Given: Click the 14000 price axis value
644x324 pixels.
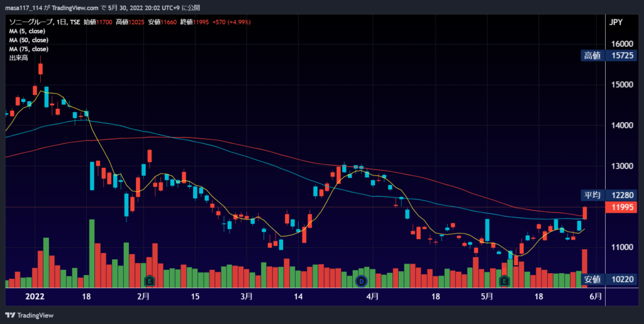Looking at the screenshot, I should (x=622, y=125).
